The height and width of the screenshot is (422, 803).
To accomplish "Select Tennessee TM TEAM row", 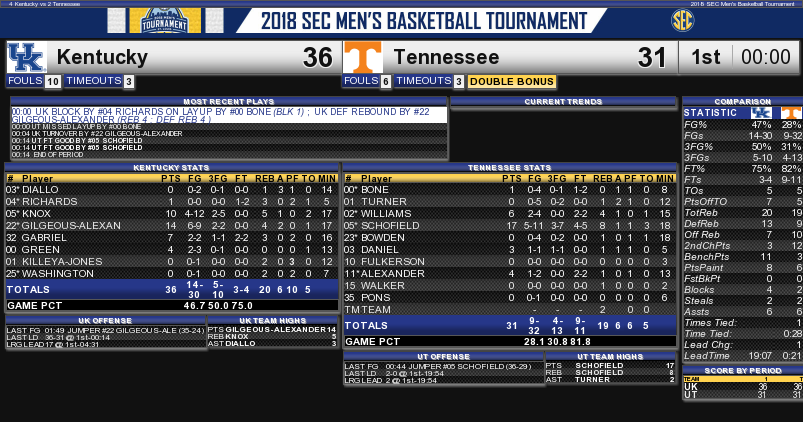I will click(x=510, y=310).
